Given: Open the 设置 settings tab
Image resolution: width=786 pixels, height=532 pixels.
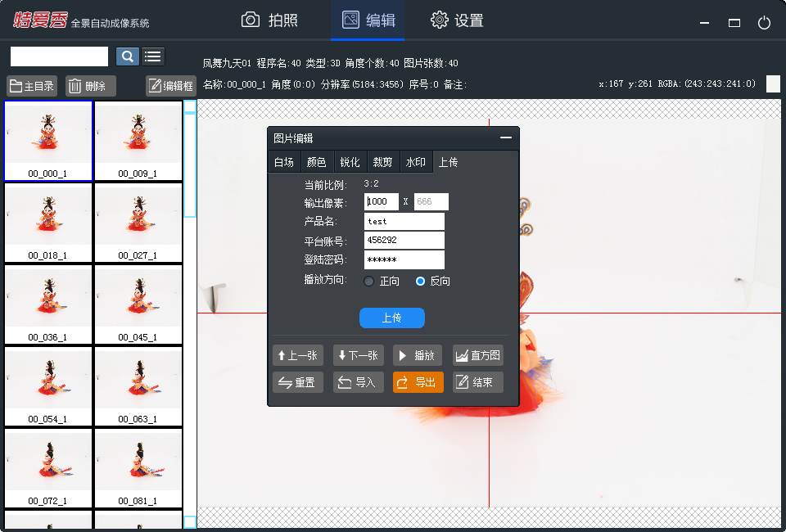Looking at the screenshot, I should pos(457,20).
